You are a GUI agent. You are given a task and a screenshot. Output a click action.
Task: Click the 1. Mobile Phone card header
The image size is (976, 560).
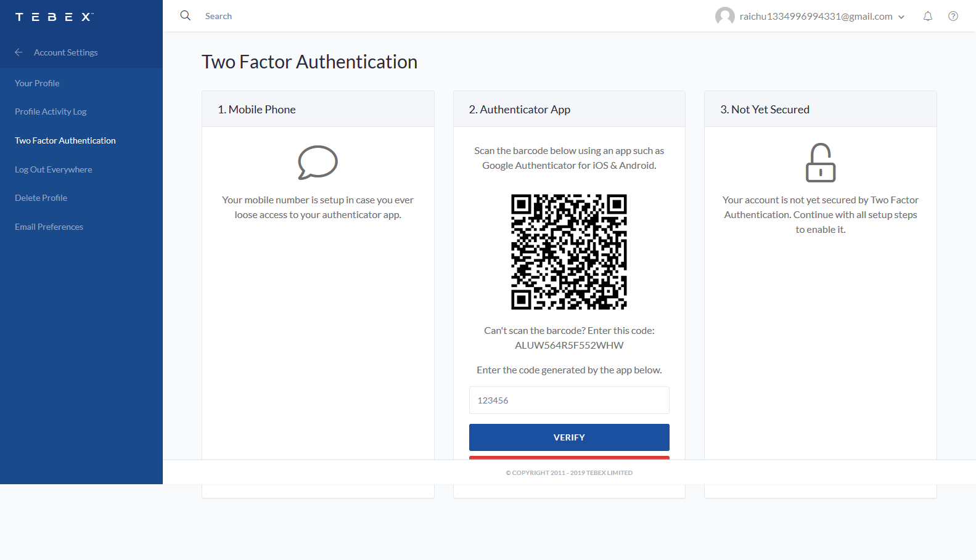[x=318, y=109]
